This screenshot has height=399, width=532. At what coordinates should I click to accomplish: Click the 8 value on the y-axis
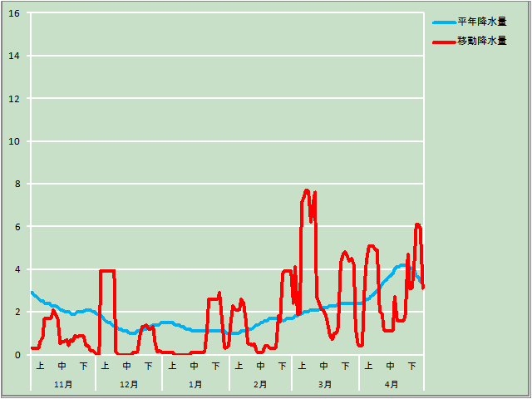pos(17,184)
